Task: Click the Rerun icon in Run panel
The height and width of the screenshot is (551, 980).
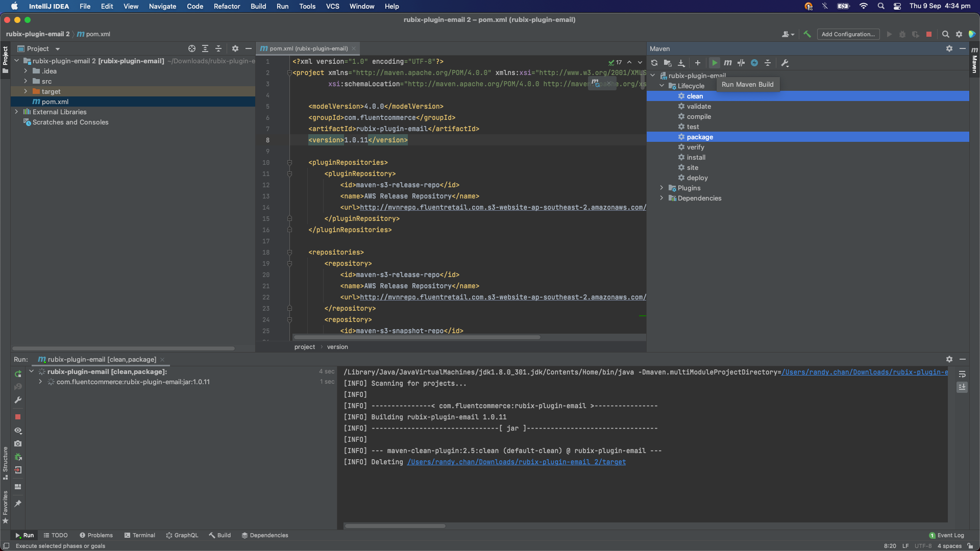Action: [18, 374]
